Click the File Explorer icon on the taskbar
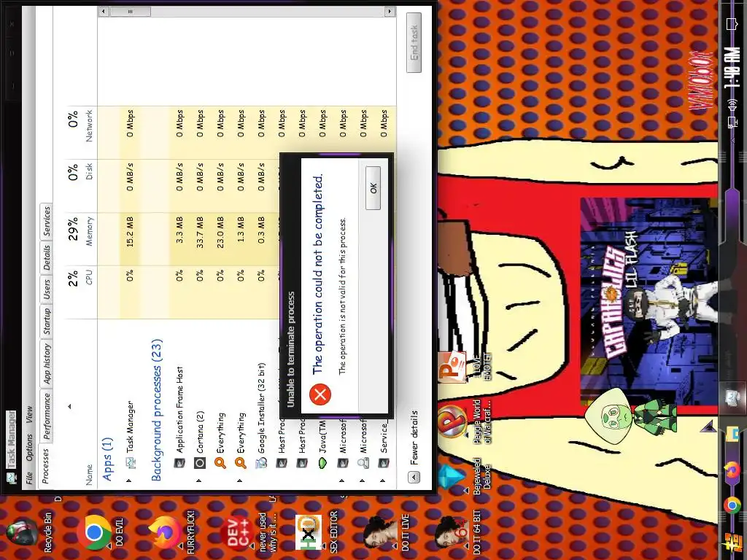The image size is (747, 560). [732, 433]
